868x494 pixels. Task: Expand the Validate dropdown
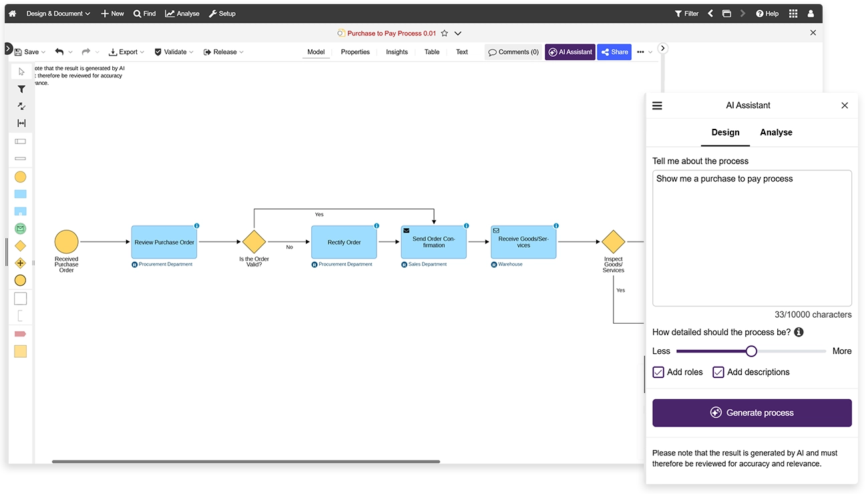pos(174,52)
